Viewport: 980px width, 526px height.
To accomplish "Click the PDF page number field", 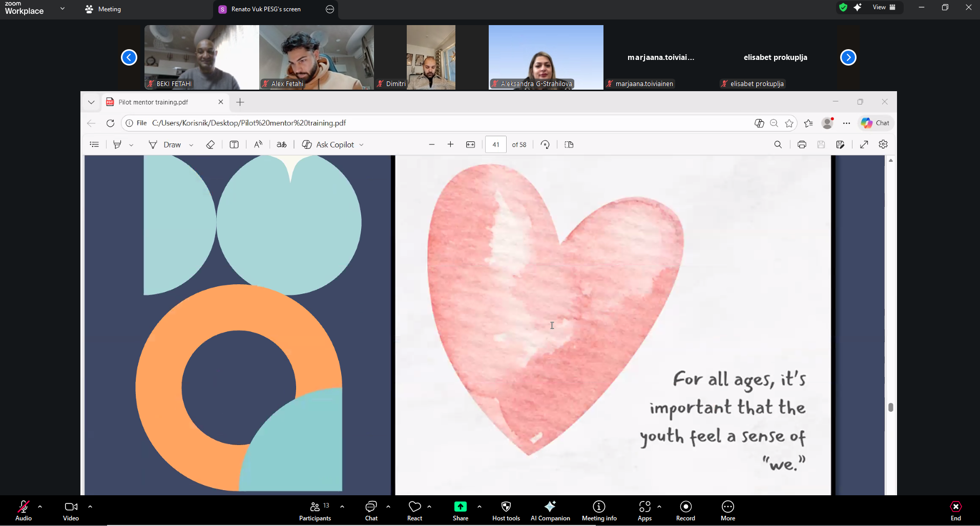I will tap(495, 144).
